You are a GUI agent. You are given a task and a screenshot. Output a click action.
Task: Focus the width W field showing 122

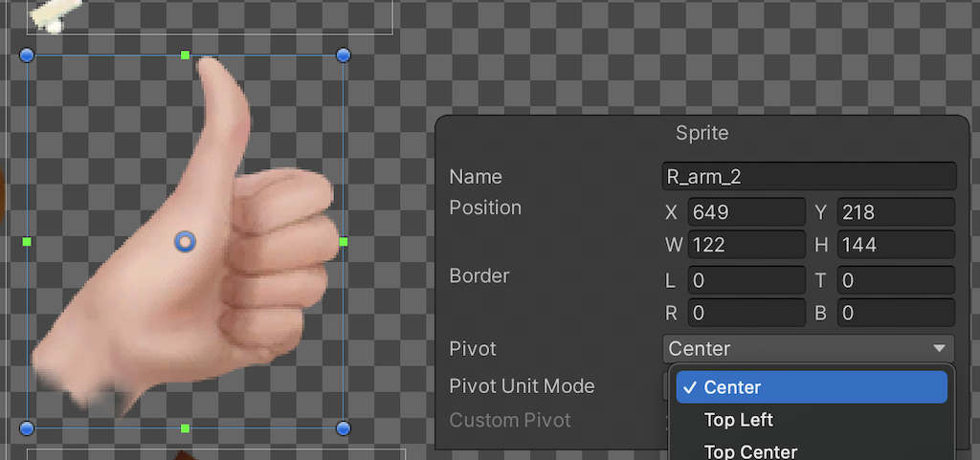[x=746, y=245]
